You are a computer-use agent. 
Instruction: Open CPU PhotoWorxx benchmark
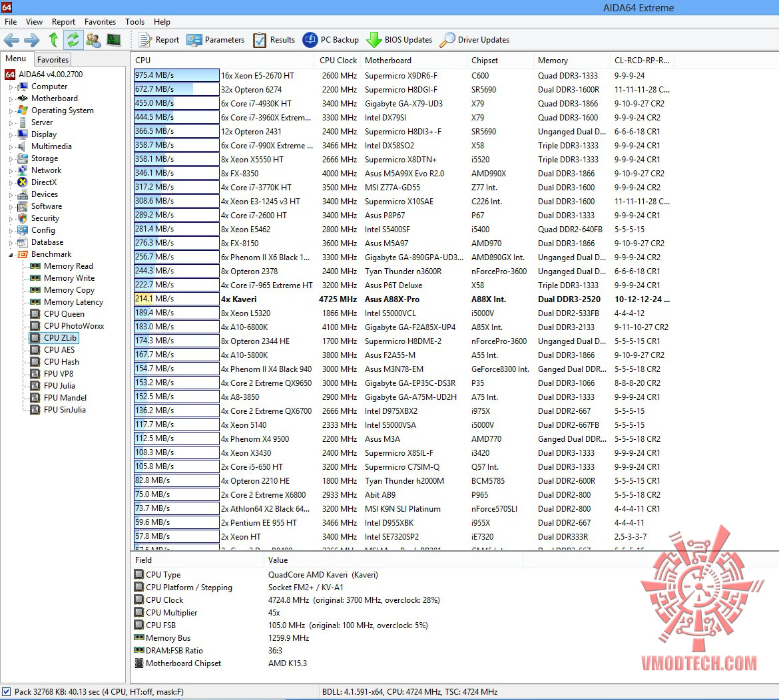click(x=67, y=325)
